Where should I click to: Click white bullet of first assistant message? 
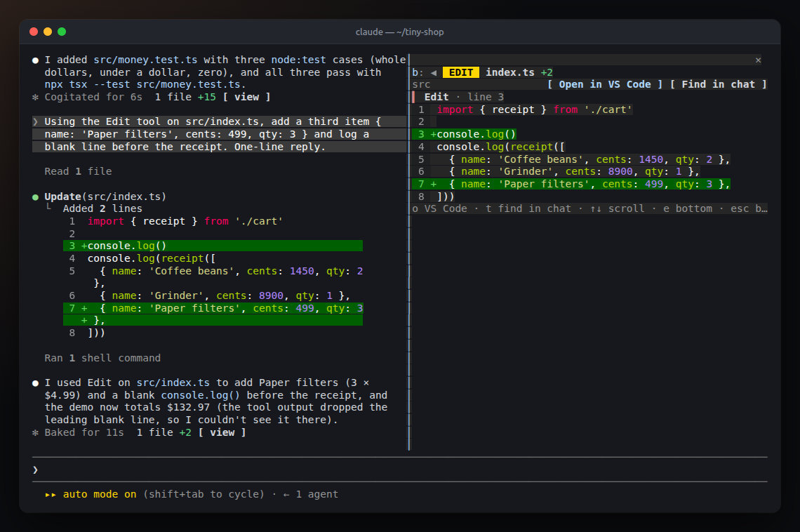pos(35,60)
